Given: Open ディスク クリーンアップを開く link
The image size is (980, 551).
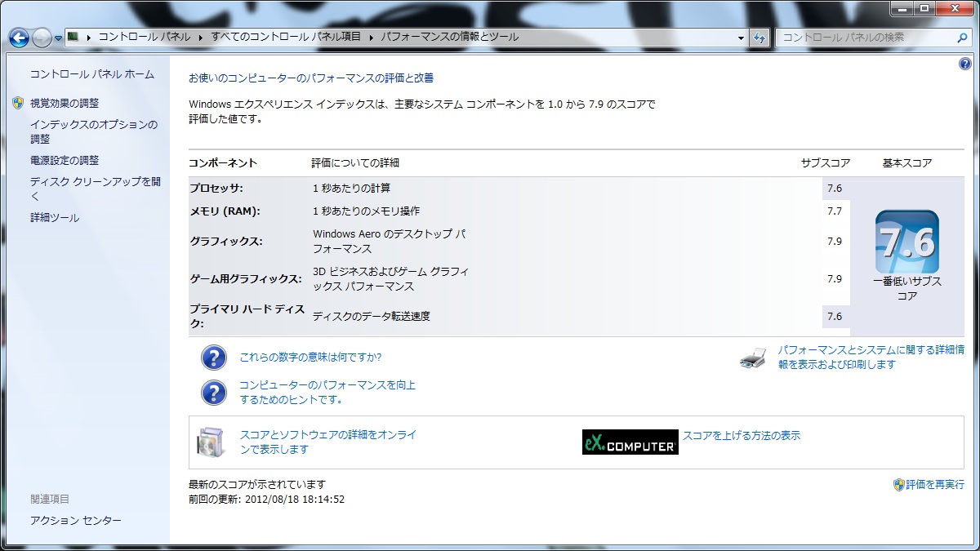Looking at the screenshot, I should click(95, 189).
